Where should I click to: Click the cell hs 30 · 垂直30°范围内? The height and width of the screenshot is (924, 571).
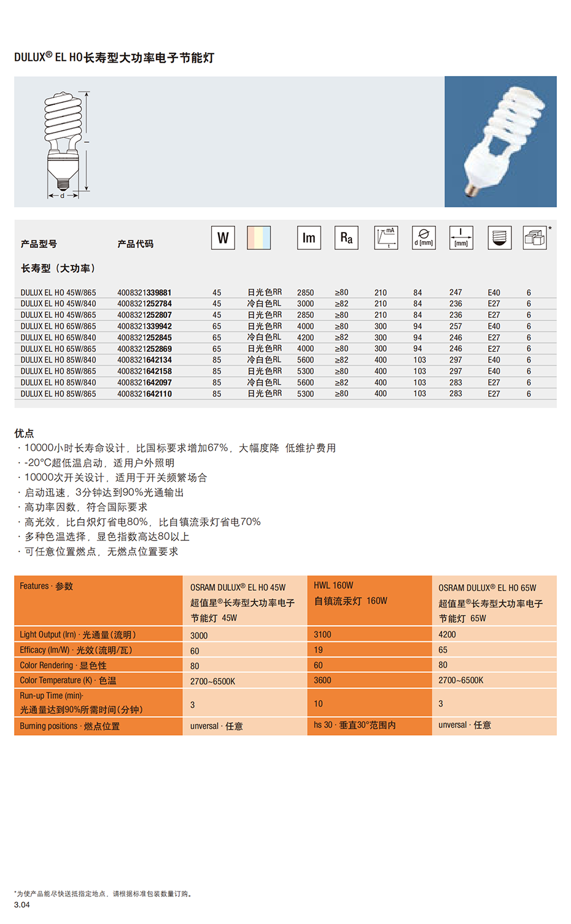355,725
